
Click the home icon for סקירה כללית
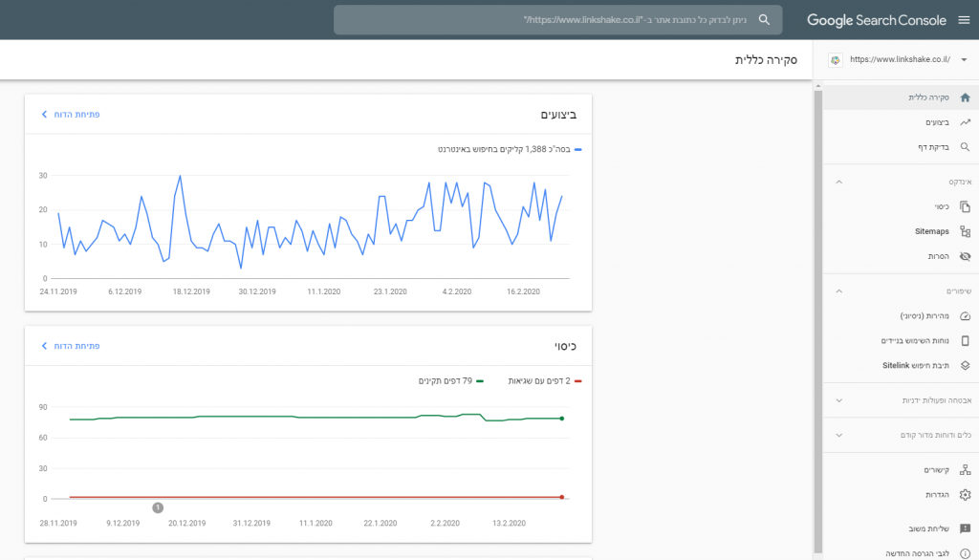pos(966,97)
